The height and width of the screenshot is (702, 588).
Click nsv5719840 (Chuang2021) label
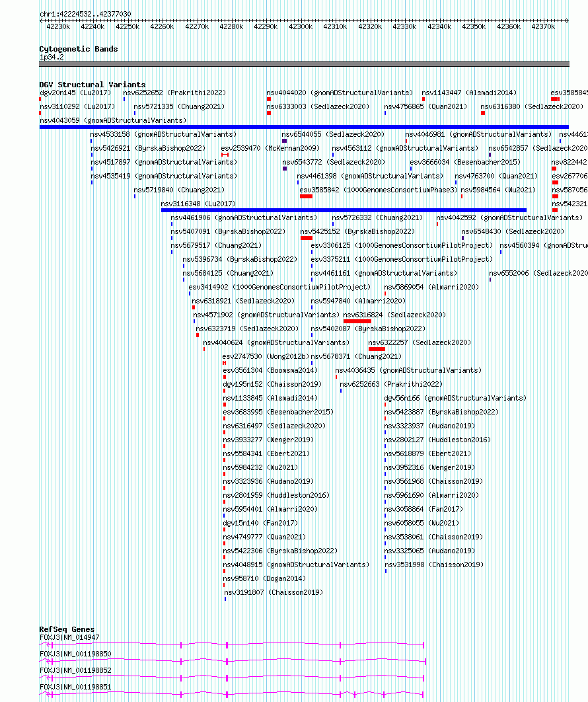coord(179,190)
